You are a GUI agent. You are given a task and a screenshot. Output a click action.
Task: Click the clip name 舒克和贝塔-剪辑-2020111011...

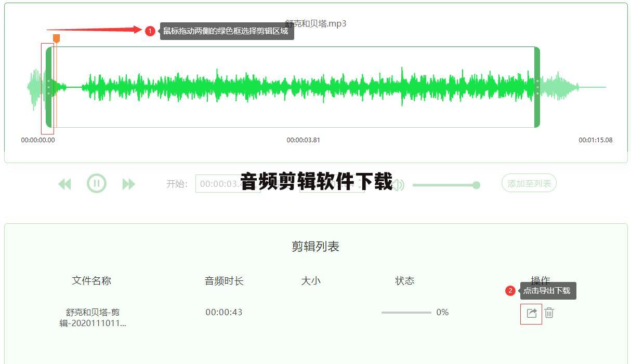[93, 318]
